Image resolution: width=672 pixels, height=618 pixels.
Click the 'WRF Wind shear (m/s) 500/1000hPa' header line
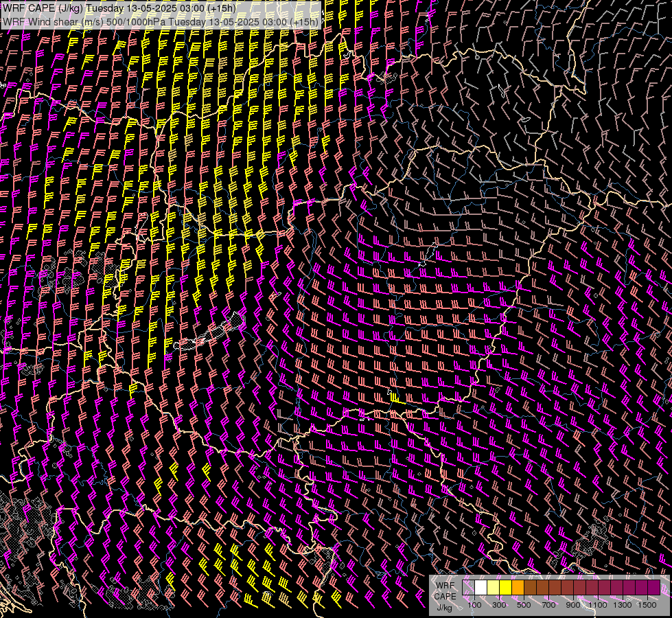pos(161,21)
